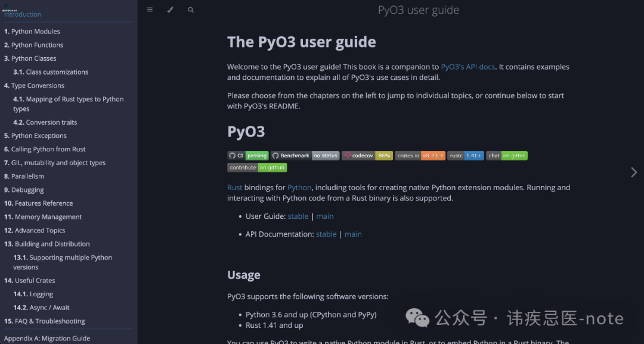The height and width of the screenshot is (344, 644).
Task: Click the CI passing status indicator
Action: coord(256,155)
